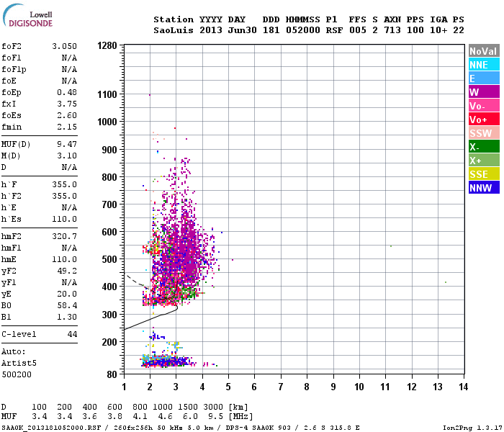Click the foEs value 2.60

(x=67, y=115)
